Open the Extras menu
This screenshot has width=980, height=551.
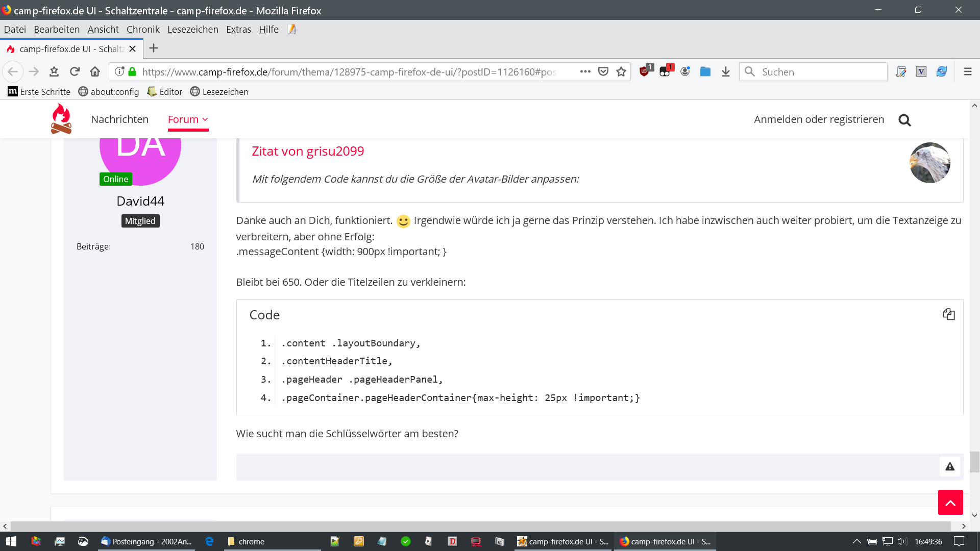coord(238,30)
